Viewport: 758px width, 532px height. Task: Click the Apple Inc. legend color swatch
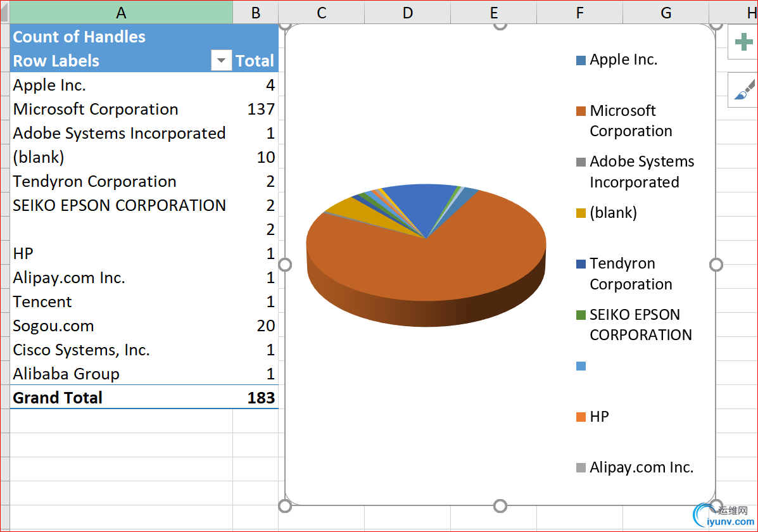pos(581,60)
